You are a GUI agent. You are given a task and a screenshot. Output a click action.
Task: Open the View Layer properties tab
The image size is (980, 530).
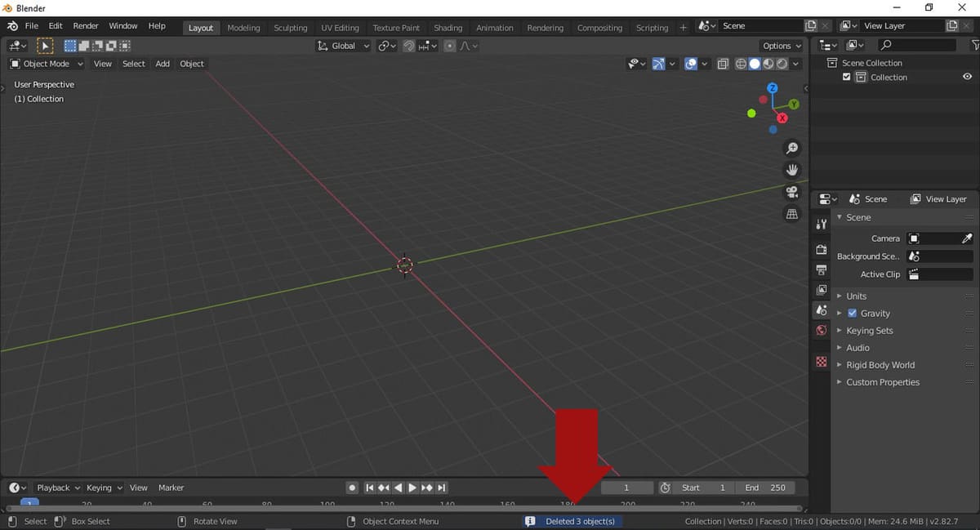tap(822, 290)
